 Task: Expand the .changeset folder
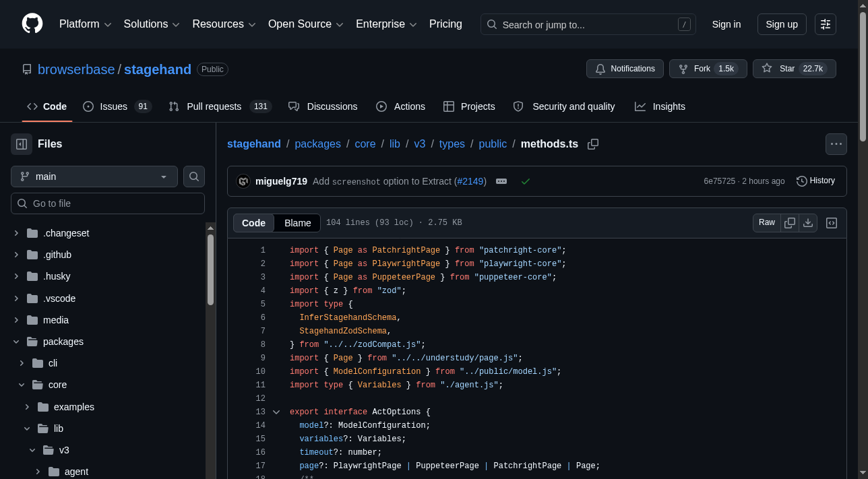(16, 233)
